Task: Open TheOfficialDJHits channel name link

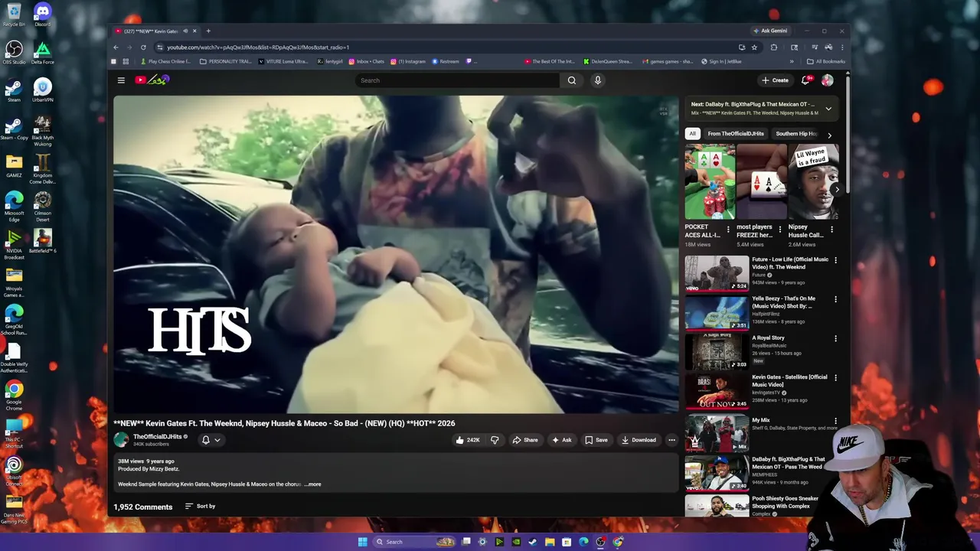Action: (x=157, y=436)
